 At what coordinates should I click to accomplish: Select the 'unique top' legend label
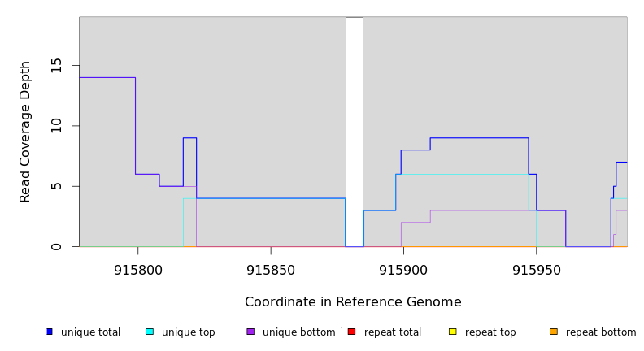click(188, 332)
